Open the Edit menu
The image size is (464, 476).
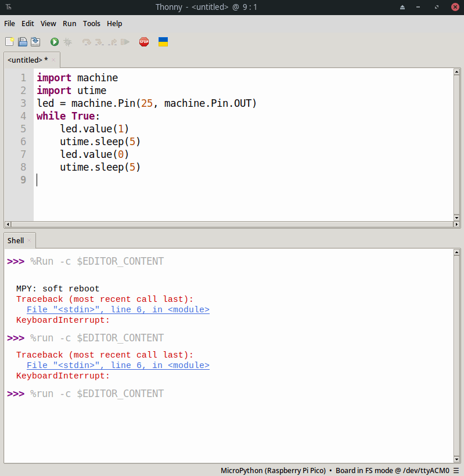tap(28, 23)
